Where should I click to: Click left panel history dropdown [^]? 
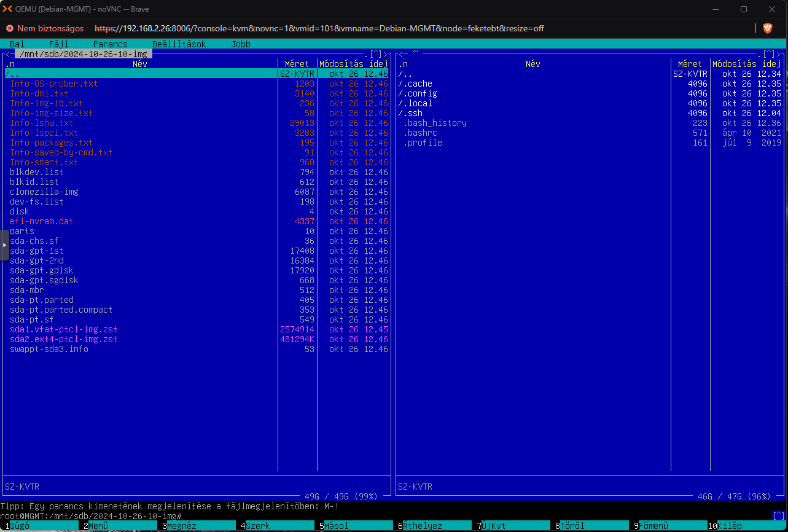pyautogui.click(x=376, y=54)
